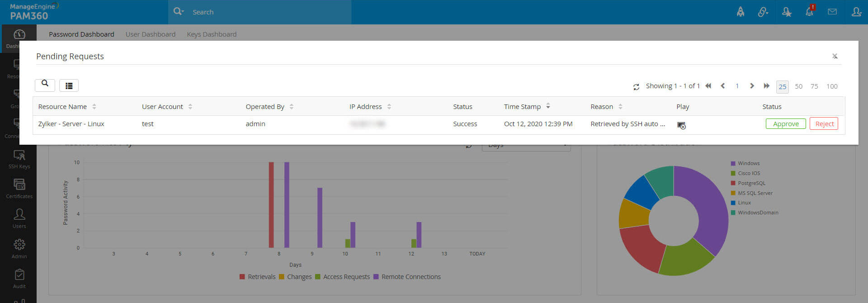Image resolution: width=868 pixels, height=303 pixels.
Task: Approve the Zylker Server Linux request
Action: tap(786, 124)
